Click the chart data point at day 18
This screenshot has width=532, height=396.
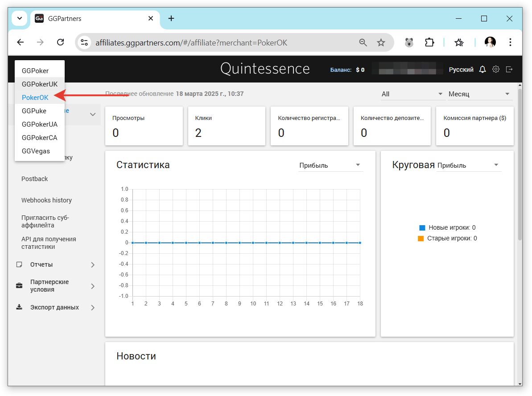pos(360,243)
